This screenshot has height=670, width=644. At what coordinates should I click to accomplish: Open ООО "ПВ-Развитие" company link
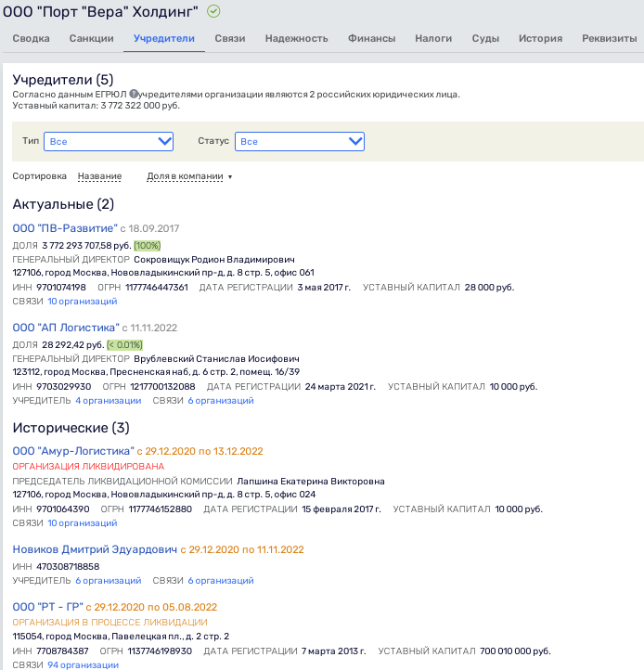[65, 228]
